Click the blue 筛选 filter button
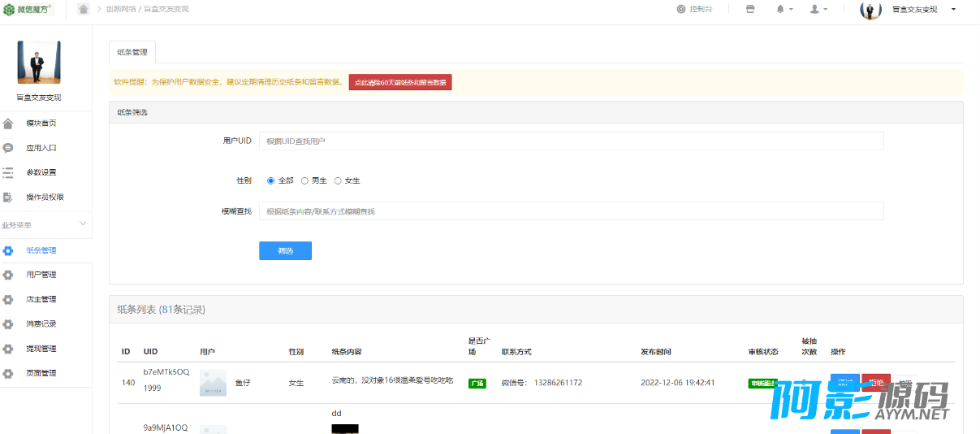Image resolution: width=980 pixels, height=434 pixels. tap(285, 250)
